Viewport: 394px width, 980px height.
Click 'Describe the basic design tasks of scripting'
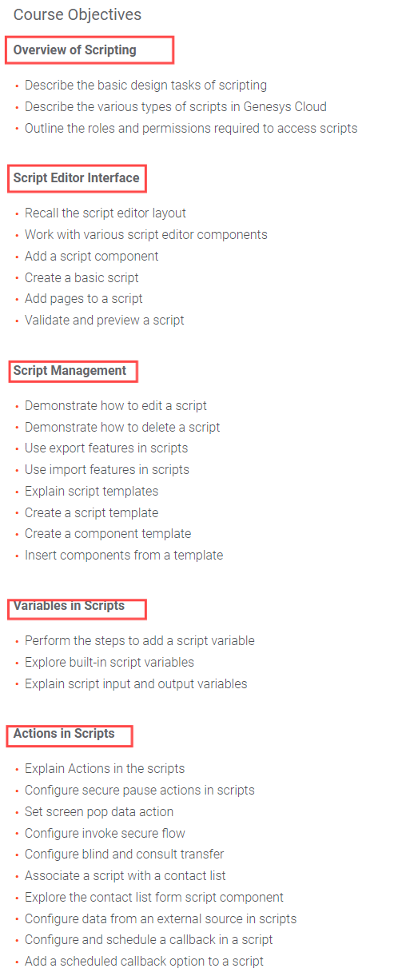(x=145, y=85)
